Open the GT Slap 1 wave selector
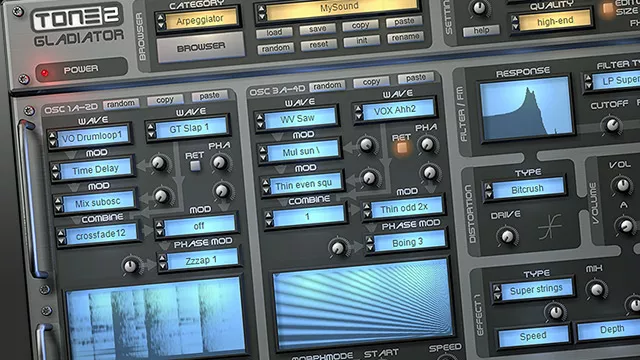This screenshot has height=360, width=640. [x=187, y=128]
